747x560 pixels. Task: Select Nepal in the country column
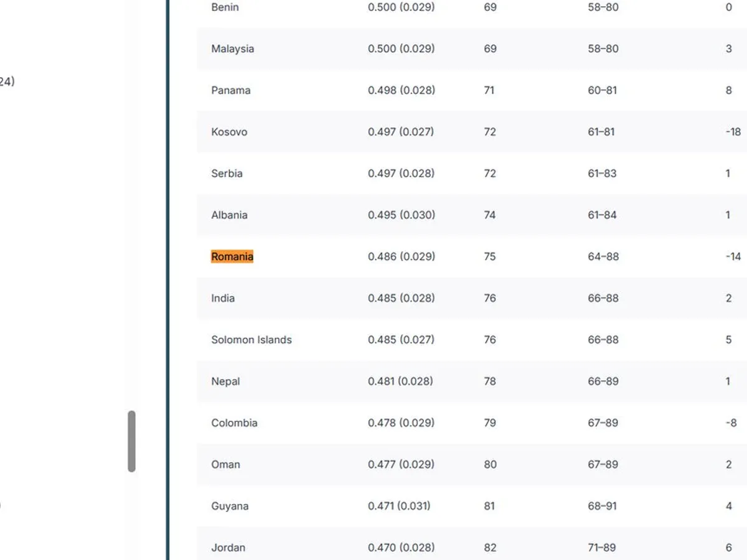[x=225, y=381]
